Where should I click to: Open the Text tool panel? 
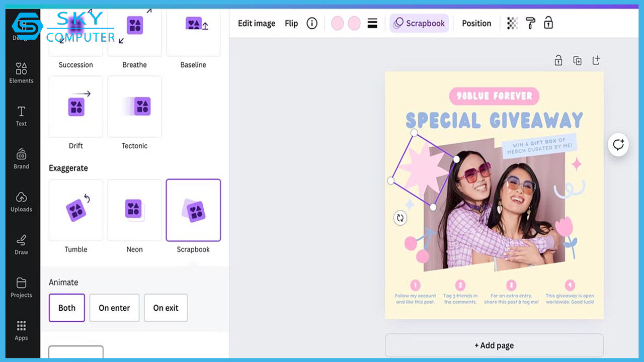21,116
